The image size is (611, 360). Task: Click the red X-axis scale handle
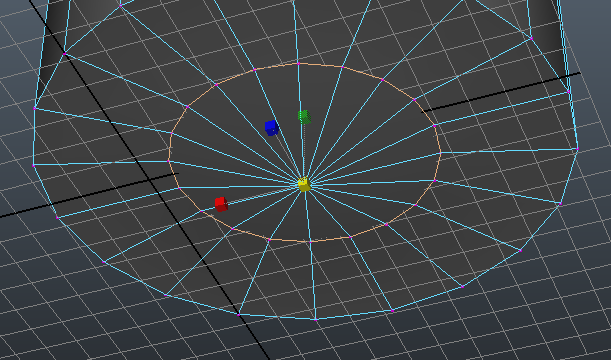pos(221,204)
